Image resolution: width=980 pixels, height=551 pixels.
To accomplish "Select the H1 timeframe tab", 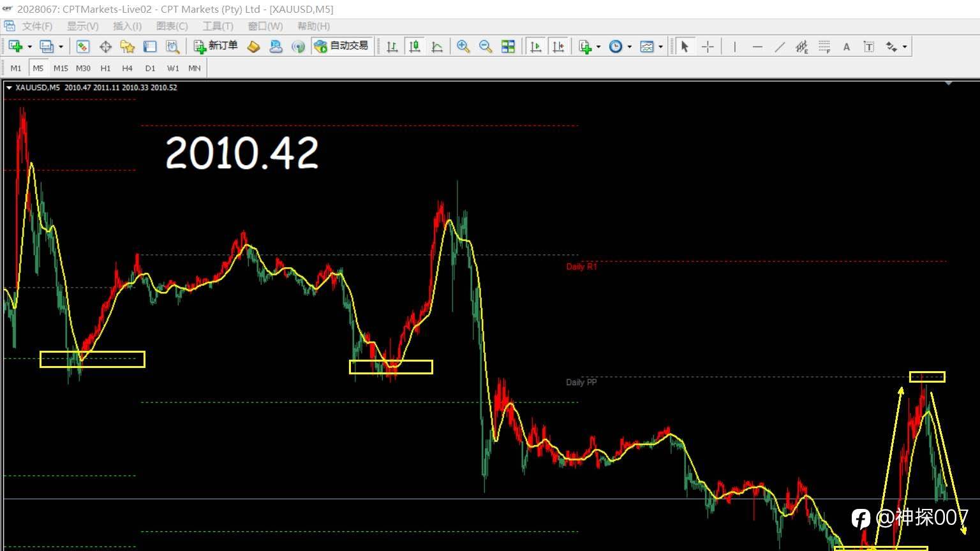I will (x=105, y=68).
